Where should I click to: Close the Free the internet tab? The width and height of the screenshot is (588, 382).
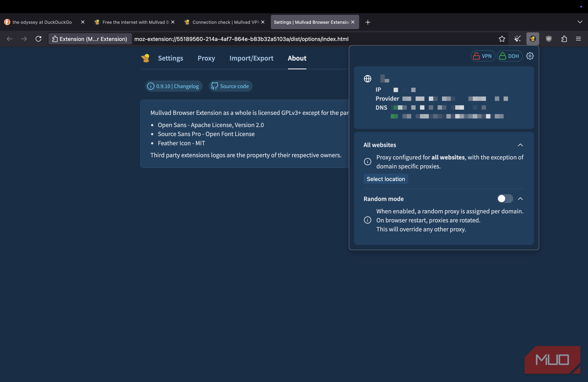point(173,22)
